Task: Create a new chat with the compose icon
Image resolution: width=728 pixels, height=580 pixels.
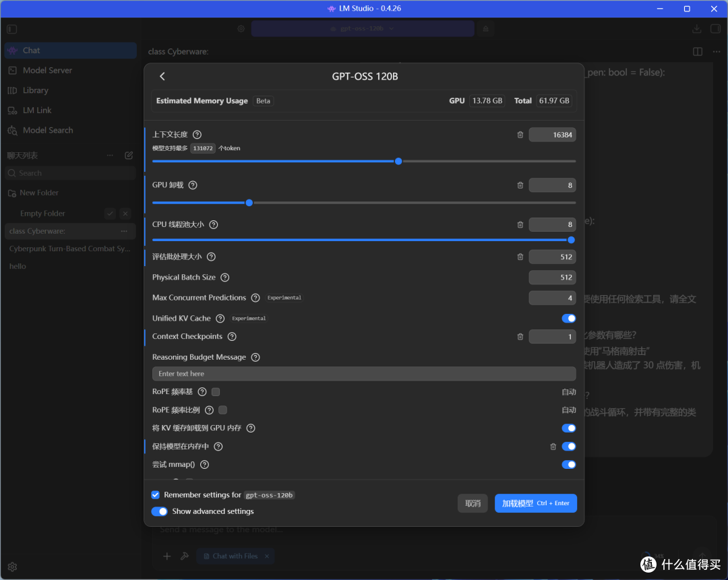Action: [129, 156]
